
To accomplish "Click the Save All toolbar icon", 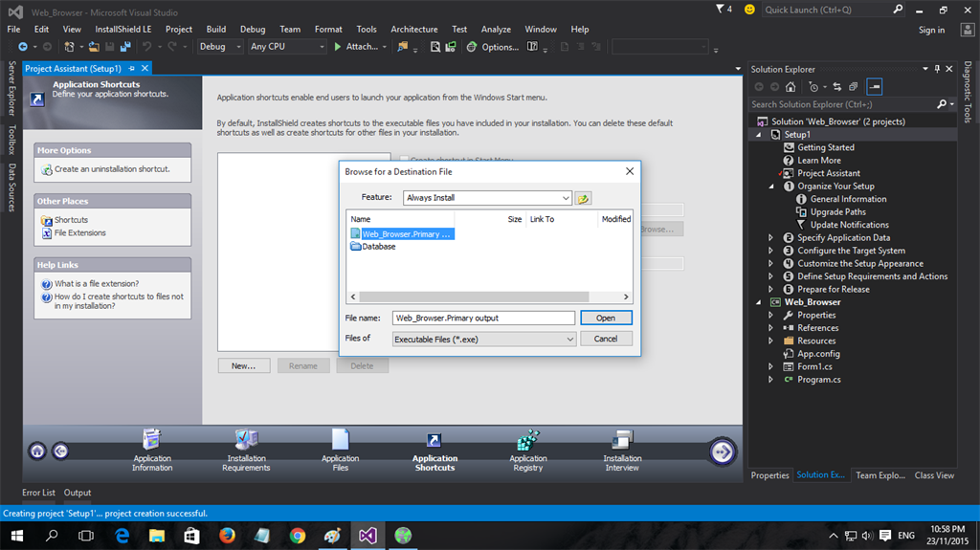I will (125, 46).
